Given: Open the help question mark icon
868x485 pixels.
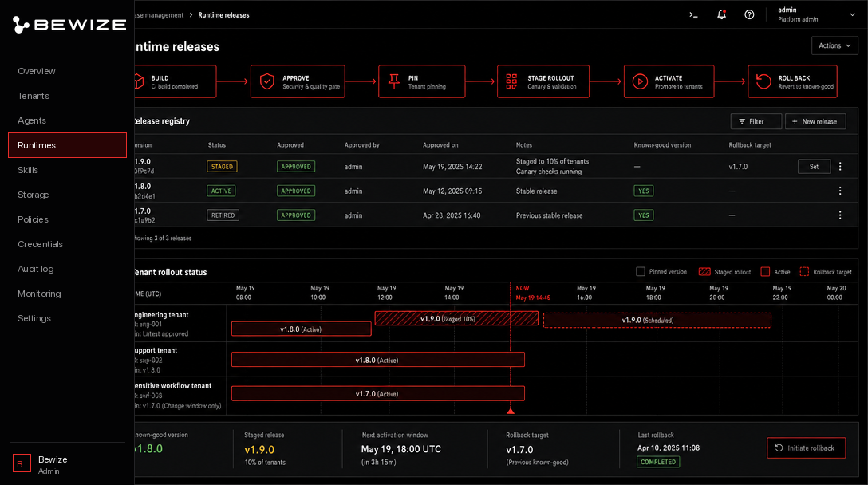Looking at the screenshot, I should (749, 15).
